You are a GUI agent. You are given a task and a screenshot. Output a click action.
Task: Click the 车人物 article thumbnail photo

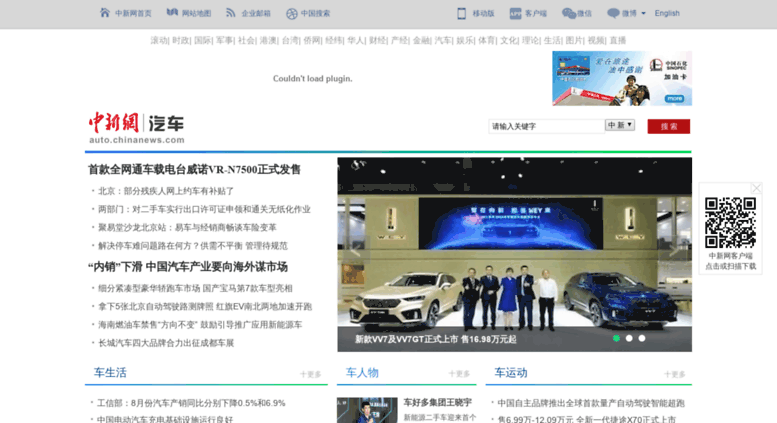(367, 410)
